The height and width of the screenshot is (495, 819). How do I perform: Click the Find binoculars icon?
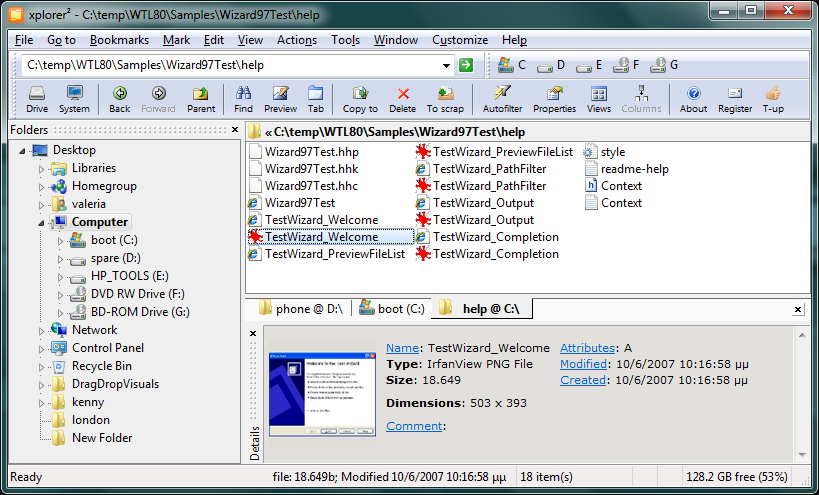click(x=243, y=93)
